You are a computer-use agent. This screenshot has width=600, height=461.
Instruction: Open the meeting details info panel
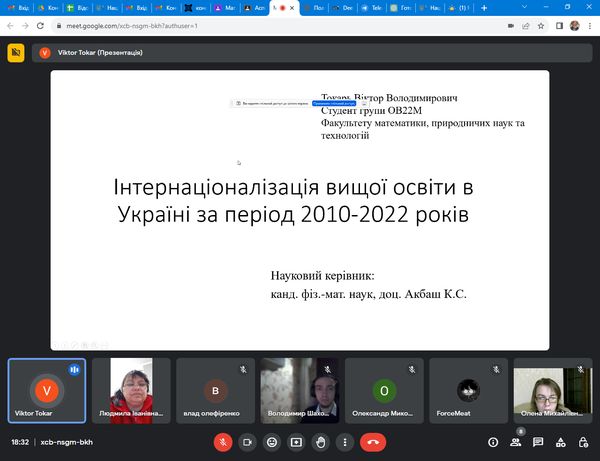coord(493,441)
